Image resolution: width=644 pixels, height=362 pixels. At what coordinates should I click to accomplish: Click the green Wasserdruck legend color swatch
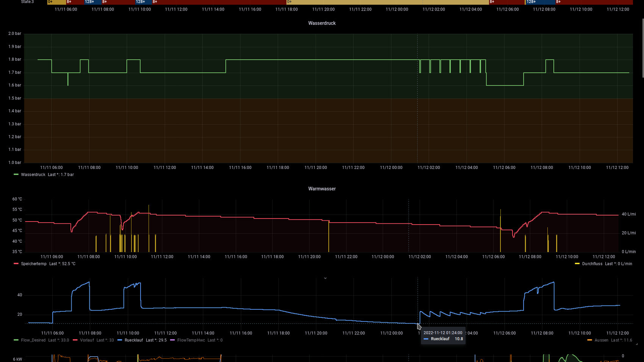[x=16, y=175]
